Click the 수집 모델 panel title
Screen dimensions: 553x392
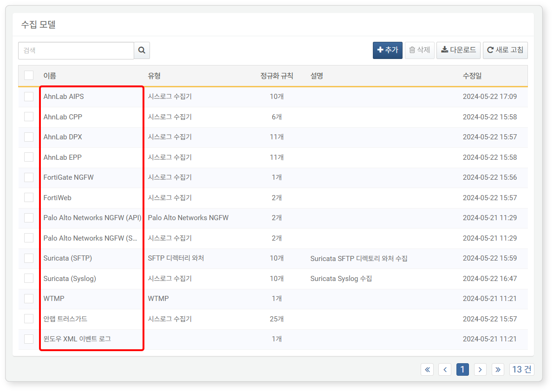[x=39, y=24]
